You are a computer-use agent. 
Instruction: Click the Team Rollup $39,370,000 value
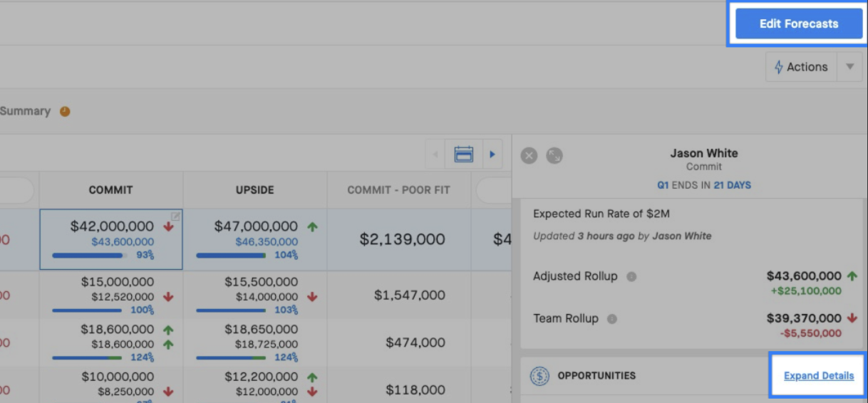point(804,318)
